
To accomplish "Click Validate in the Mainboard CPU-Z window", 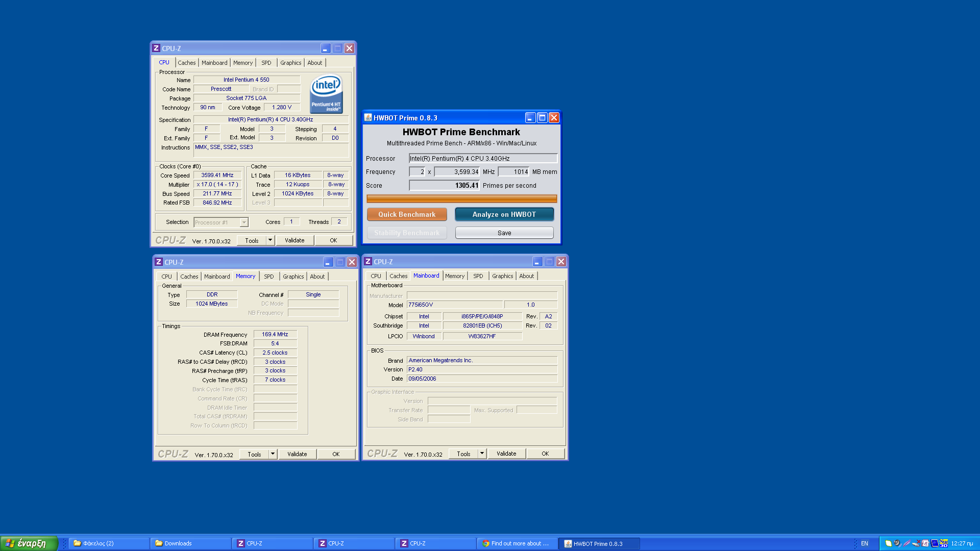I will pos(506,454).
